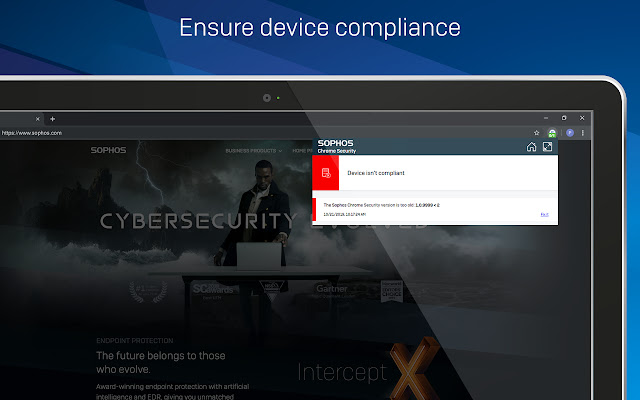Click 'The future belongs to those who evolve' headline
This screenshot has width=640, height=400.
point(161,362)
